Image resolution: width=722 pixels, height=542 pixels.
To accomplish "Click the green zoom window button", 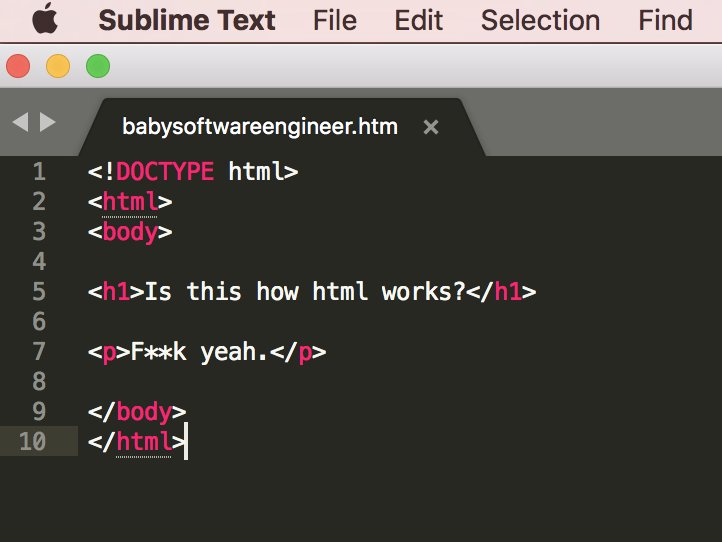I will tap(98, 66).
